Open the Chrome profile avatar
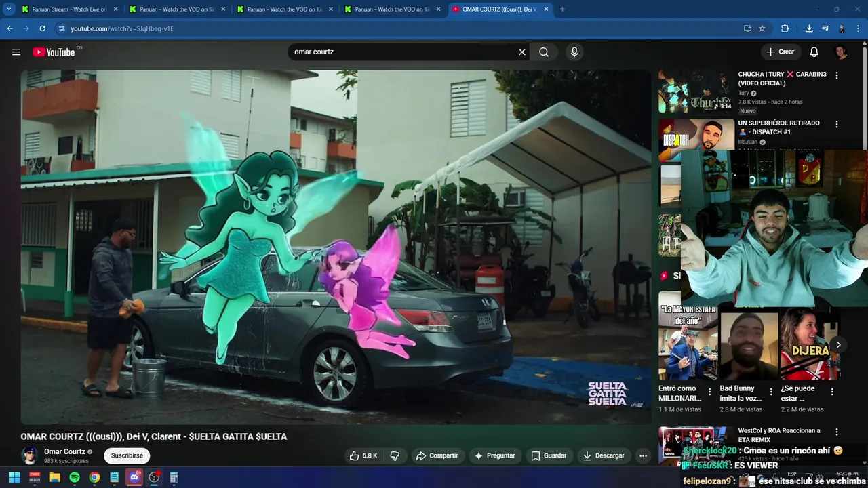 coord(842,28)
